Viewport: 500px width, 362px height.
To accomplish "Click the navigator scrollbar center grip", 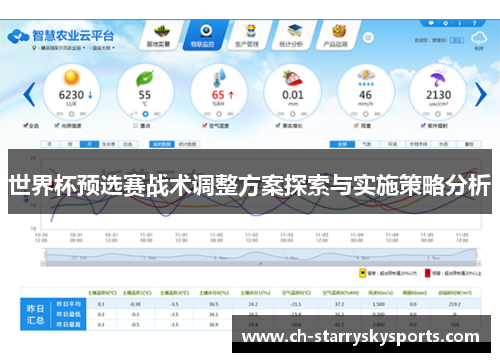I will pos(261,263).
